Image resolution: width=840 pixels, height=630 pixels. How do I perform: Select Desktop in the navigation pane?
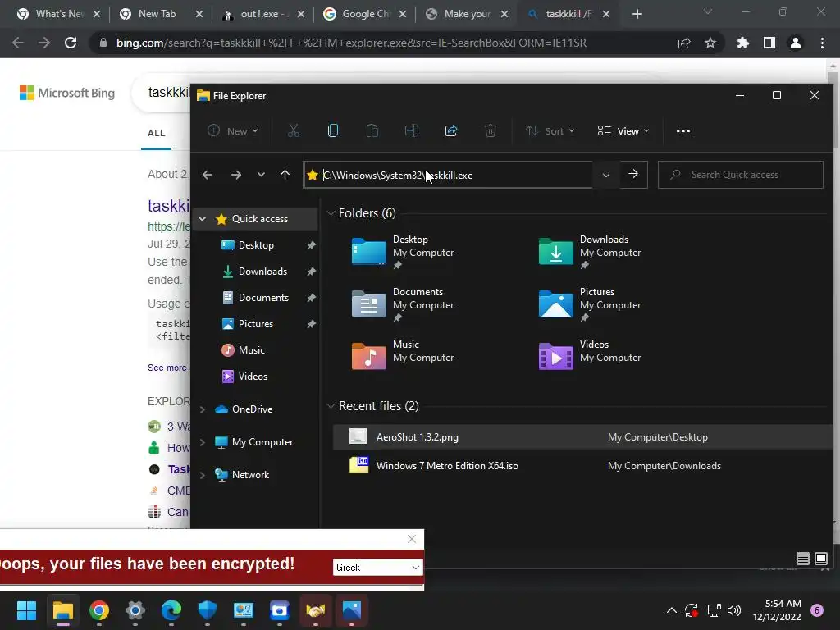pyautogui.click(x=256, y=244)
